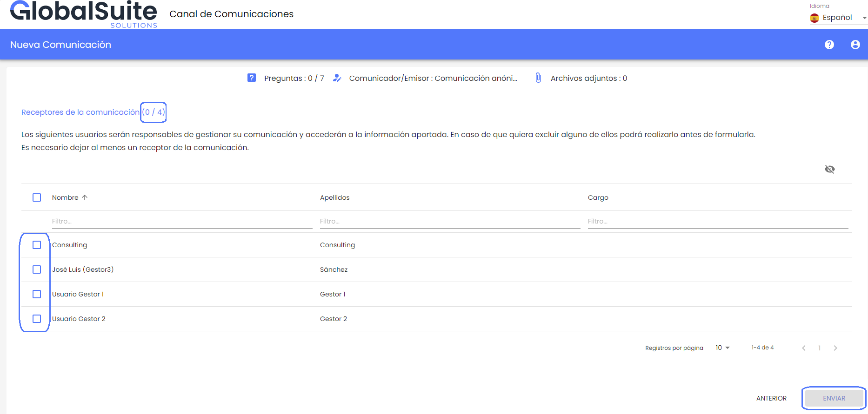Click the paperclip attachments icon
The image size is (868, 414).
point(538,78)
